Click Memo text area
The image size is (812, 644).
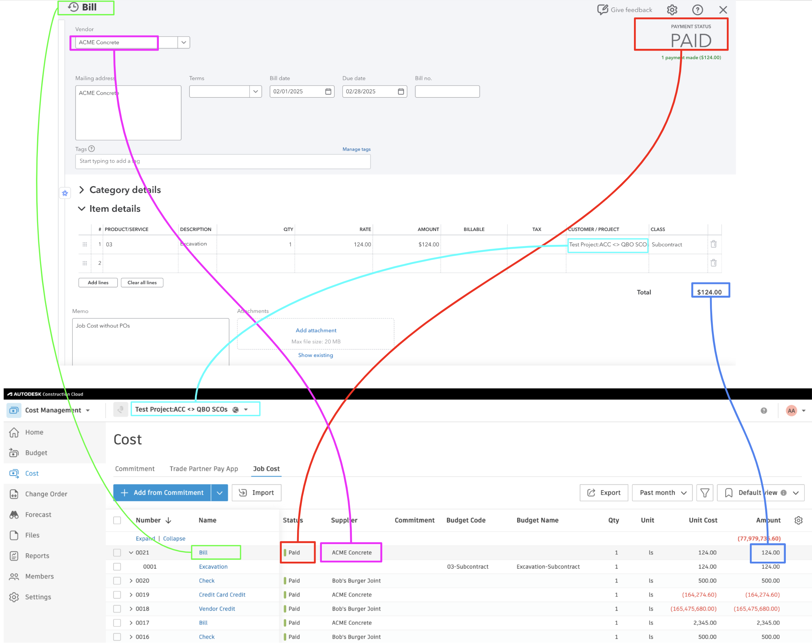(150, 342)
